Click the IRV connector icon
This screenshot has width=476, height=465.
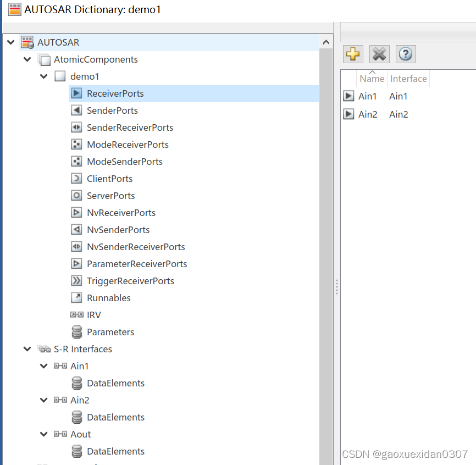coord(77,315)
